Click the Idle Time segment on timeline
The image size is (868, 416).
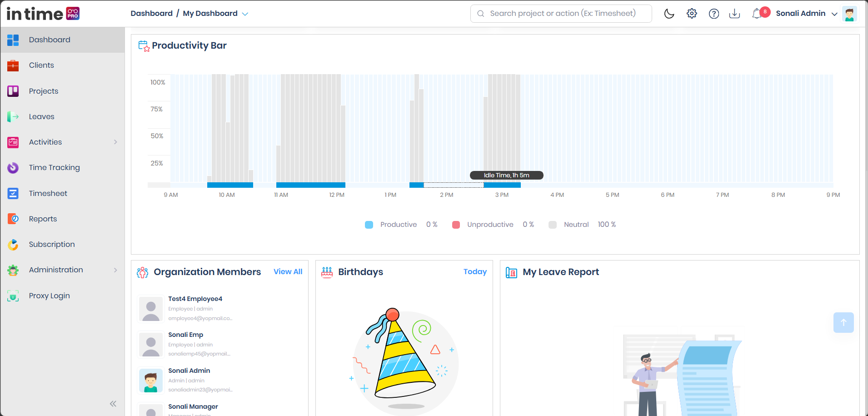pos(454,185)
